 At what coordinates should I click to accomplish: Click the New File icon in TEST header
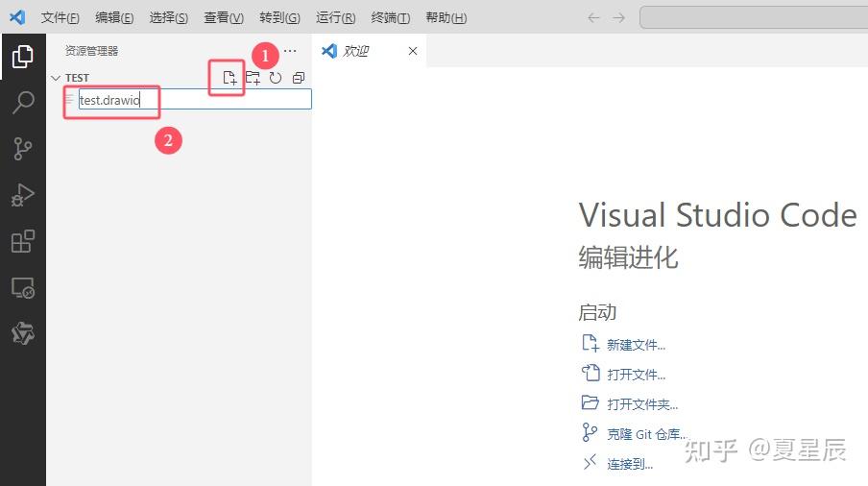[x=229, y=78]
